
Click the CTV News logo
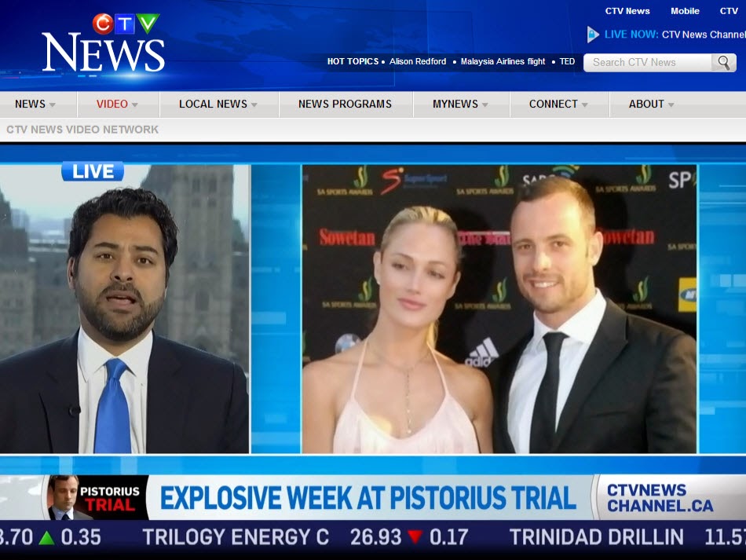[x=103, y=43]
